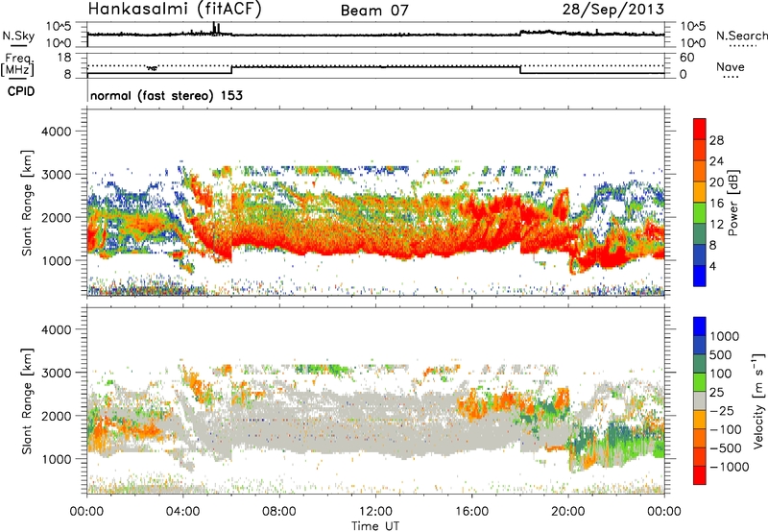Viewport: 768px width, 532px height.
Task: Click the '1000' velocity colorbar tick
Action: click(x=725, y=336)
